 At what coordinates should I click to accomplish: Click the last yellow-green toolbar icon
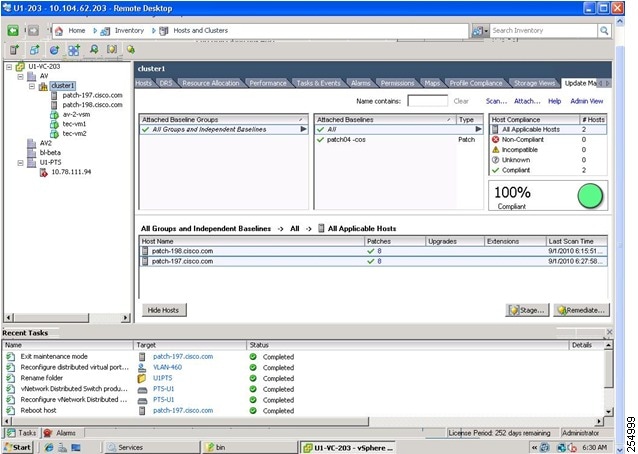[131, 50]
